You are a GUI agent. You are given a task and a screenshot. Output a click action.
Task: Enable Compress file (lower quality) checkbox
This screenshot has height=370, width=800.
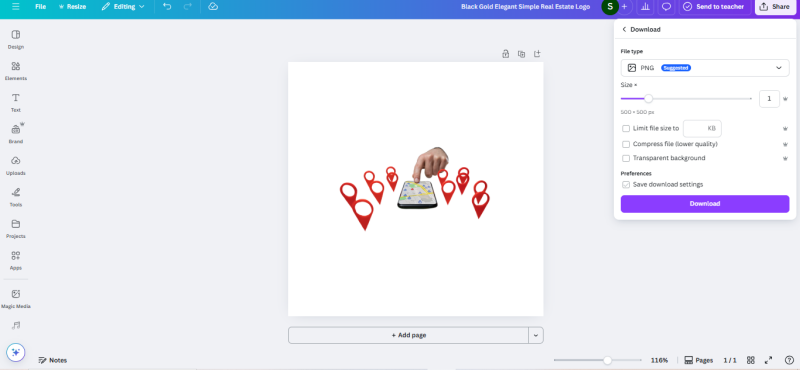(626, 144)
